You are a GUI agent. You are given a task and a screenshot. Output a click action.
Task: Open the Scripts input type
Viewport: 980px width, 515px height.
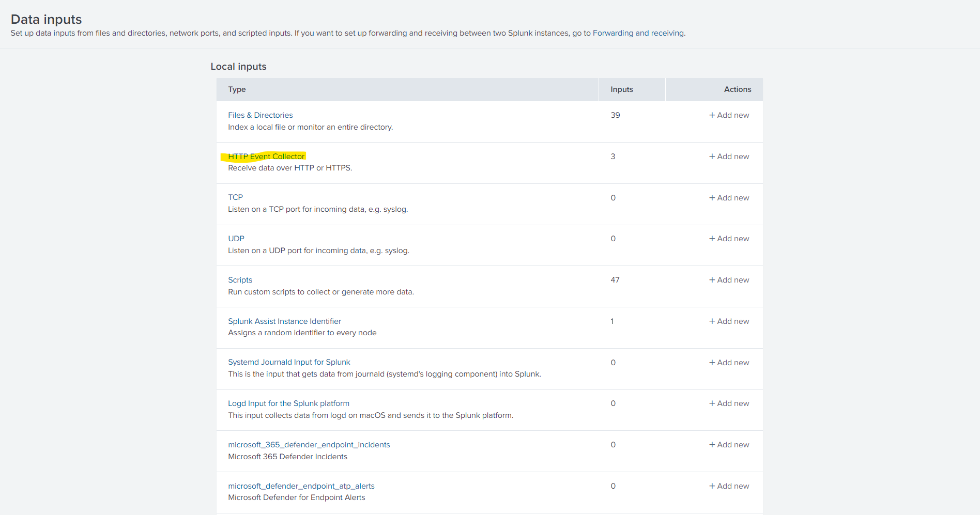(x=240, y=280)
